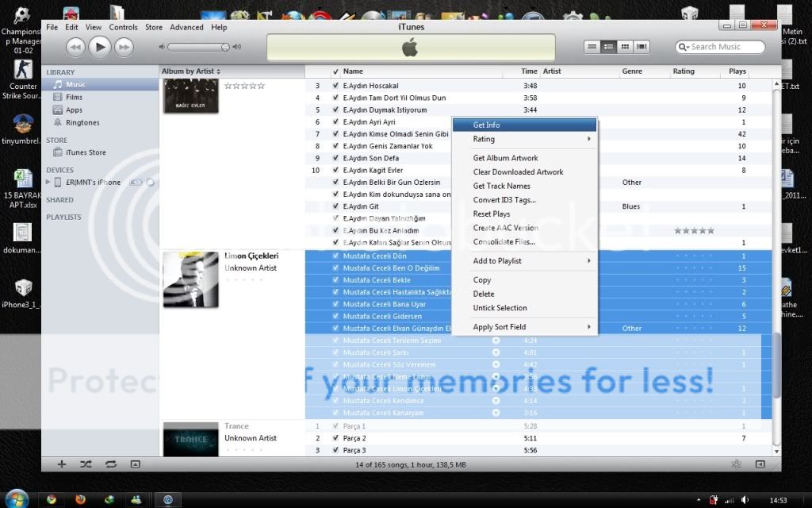Sort by the Rating column header

click(x=695, y=71)
